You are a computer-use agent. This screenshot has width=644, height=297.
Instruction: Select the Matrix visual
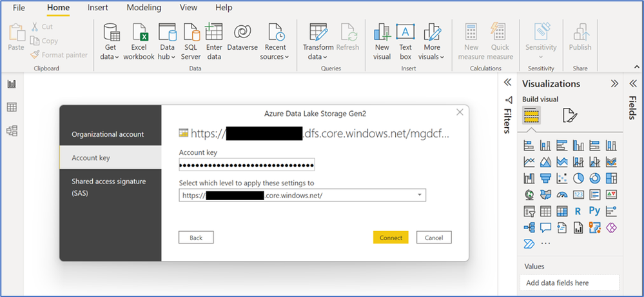[x=562, y=211]
